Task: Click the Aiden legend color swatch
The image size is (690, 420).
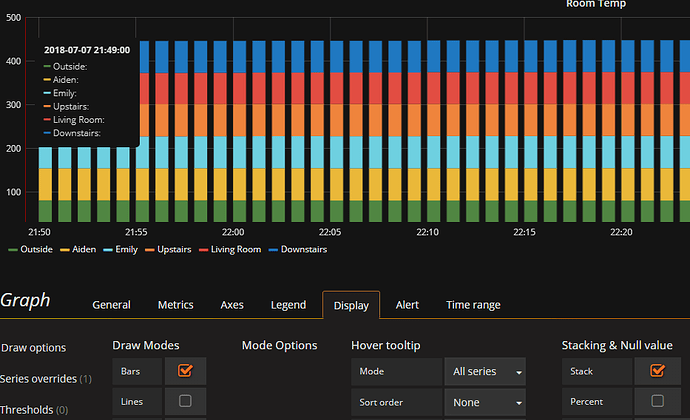Action: pyautogui.click(x=65, y=250)
